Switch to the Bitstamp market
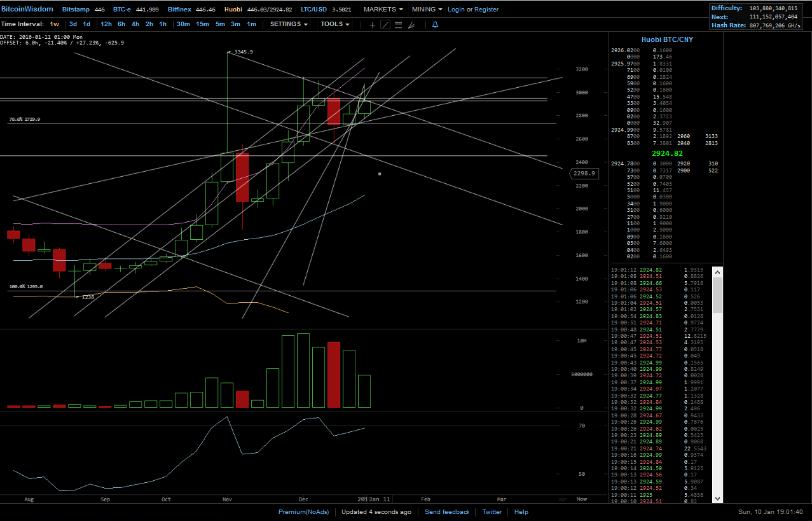 [x=76, y=10]
